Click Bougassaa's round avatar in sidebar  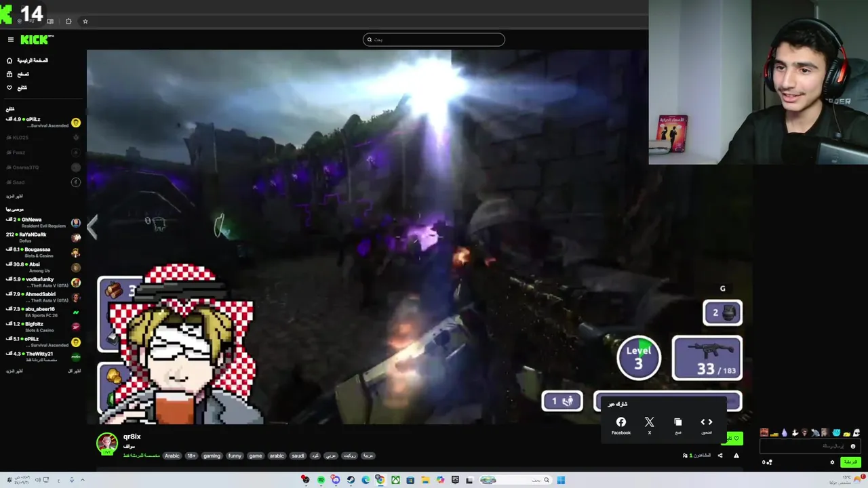76,252
